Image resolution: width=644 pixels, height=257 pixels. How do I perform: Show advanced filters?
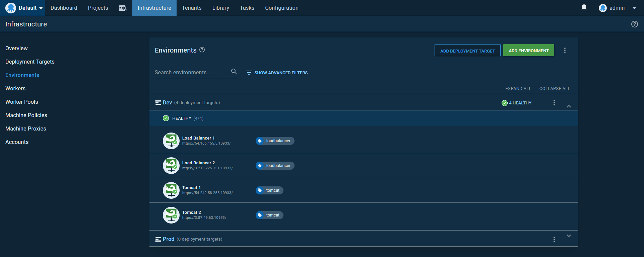pyautogui.click(x=277, y=73)
